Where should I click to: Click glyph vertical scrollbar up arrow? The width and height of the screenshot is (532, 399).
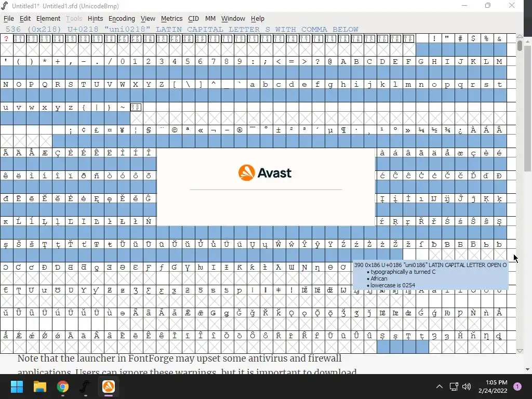pyautogui.click(x=520, y=36)
